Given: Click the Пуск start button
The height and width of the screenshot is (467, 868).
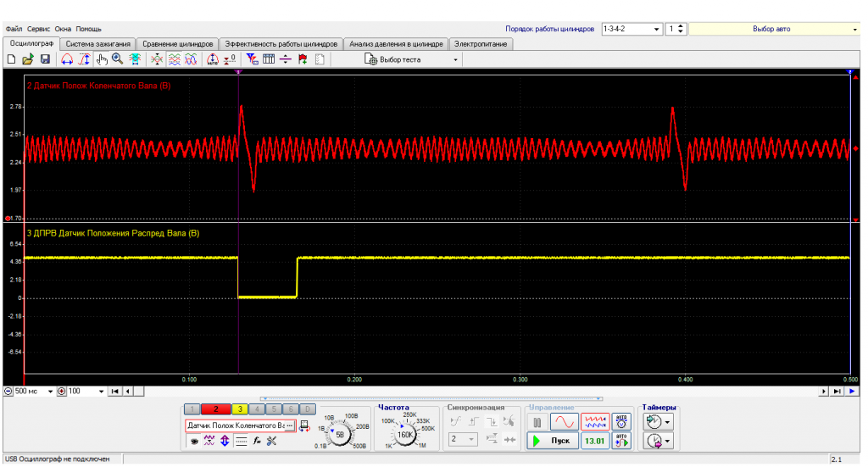Looking at the screenshot, I should pos(553,441).
